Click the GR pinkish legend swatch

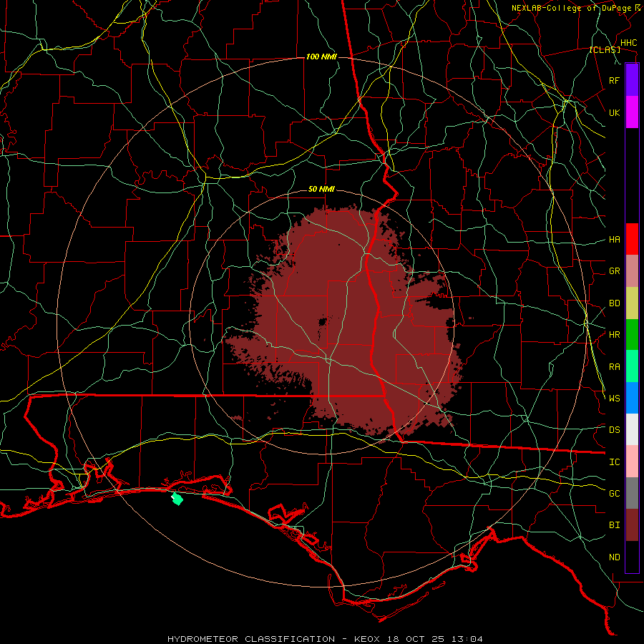pos(632,271)
